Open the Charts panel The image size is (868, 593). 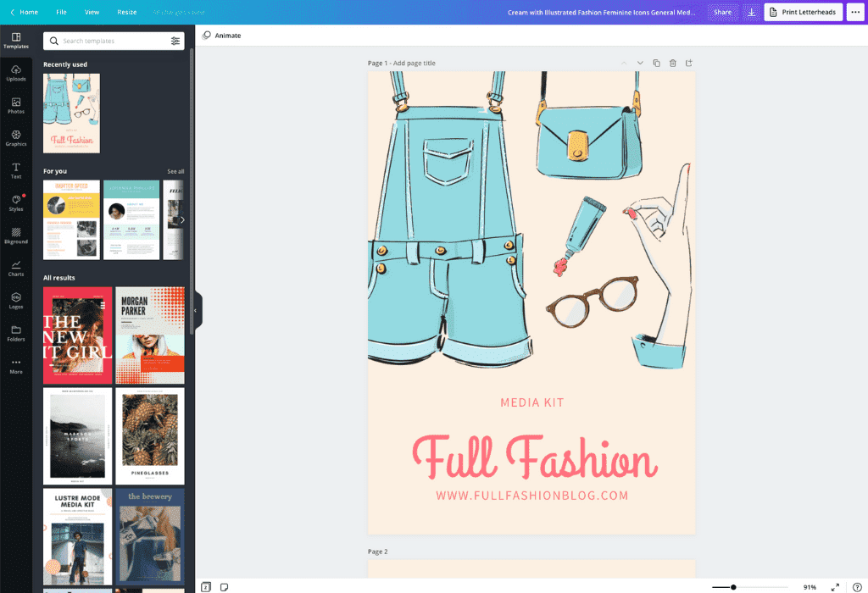click(x=16, y=270)
